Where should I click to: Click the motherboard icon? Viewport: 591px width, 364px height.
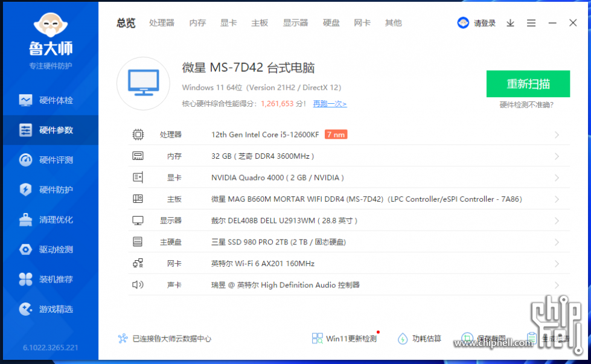138,199
